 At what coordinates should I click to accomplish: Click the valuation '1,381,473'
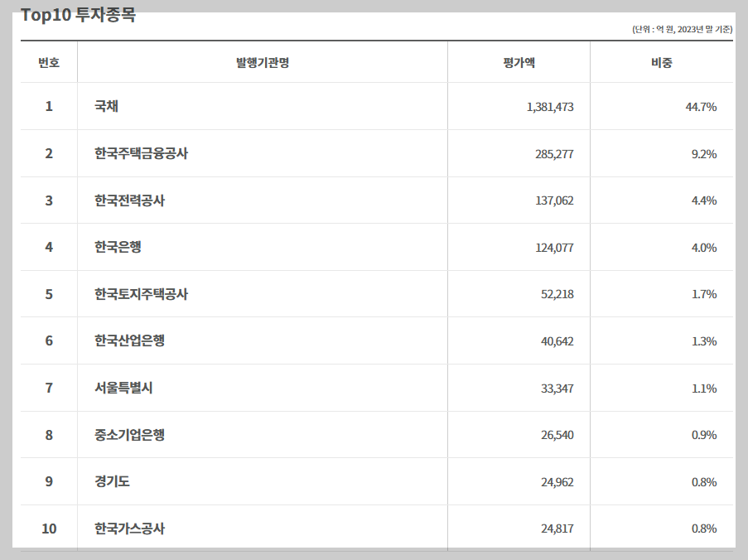[550, 107]
